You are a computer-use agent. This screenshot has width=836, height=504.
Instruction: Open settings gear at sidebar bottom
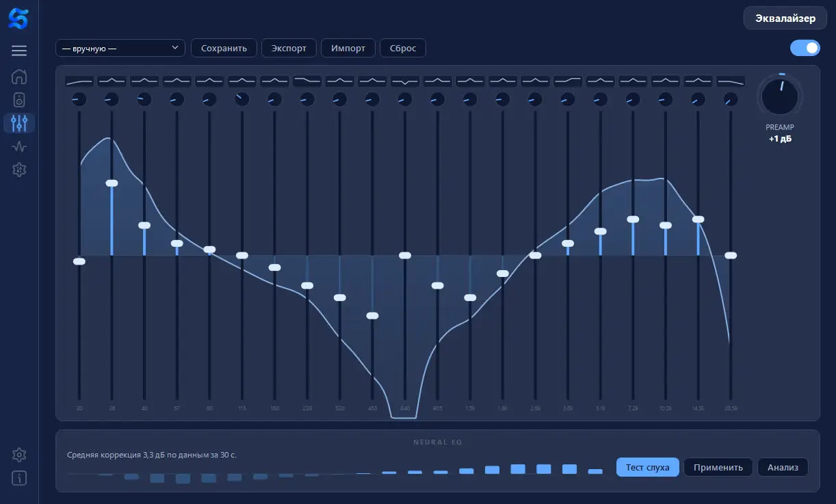[19, 455]
